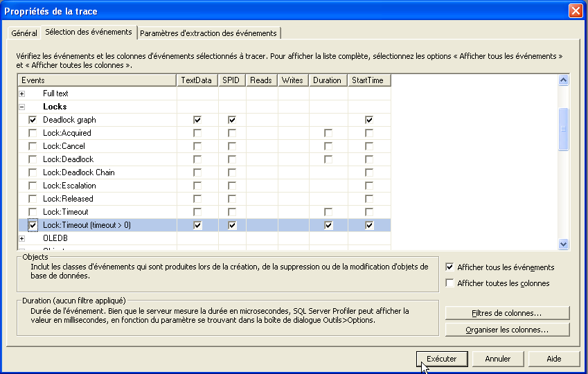Enable the Lock:Acquired event checkbox

(33, 133)
